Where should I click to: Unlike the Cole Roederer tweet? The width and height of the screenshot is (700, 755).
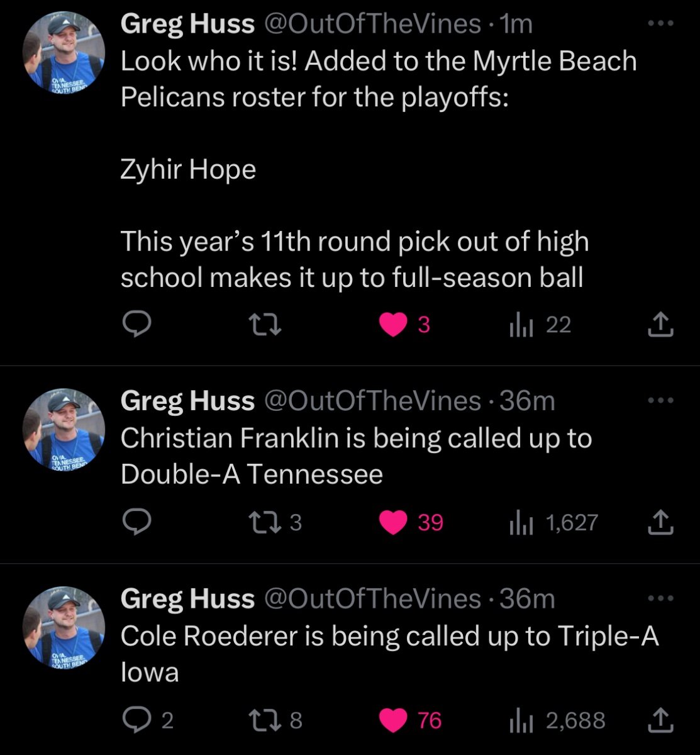pos(394,720)
